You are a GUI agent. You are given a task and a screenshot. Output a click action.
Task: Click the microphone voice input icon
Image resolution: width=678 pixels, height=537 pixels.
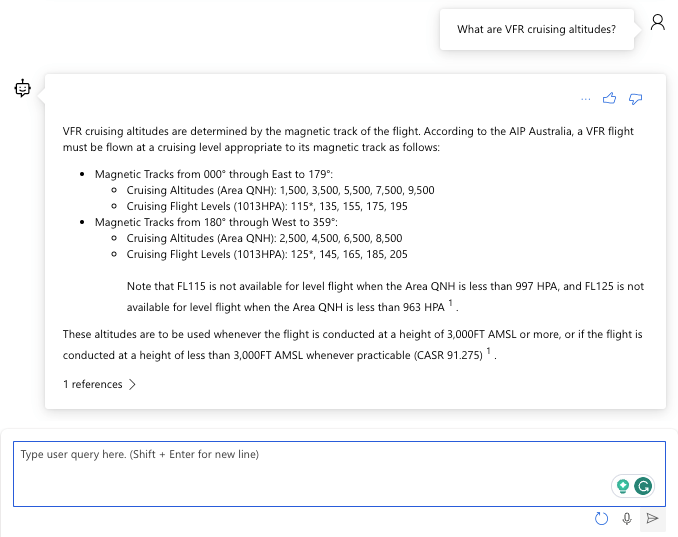[627, 518]
